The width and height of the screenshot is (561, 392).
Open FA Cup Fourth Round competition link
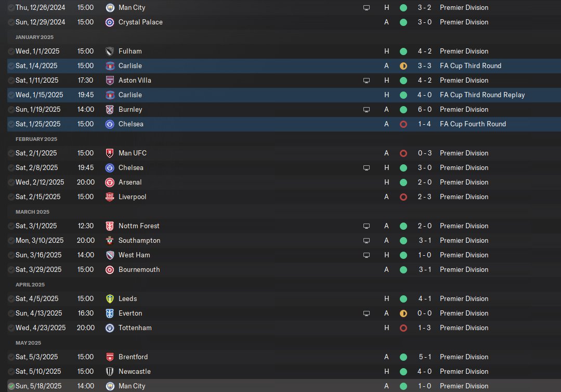click(x=473, y=124)
